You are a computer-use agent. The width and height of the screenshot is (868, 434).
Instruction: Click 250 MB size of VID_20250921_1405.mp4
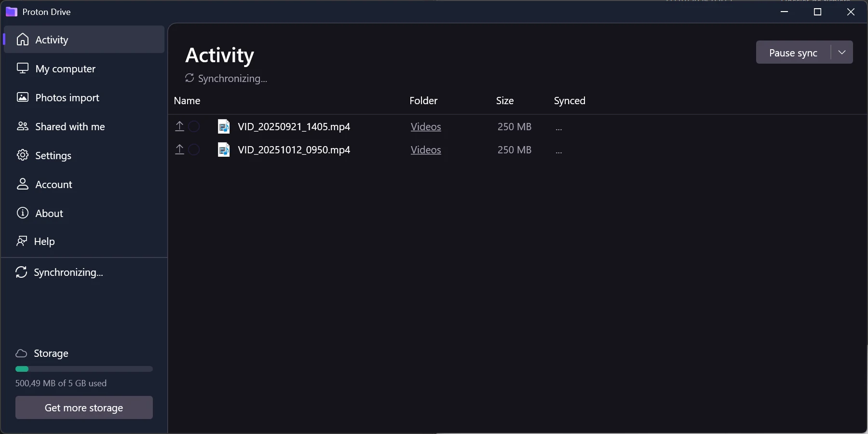click(x=515, y=127)
